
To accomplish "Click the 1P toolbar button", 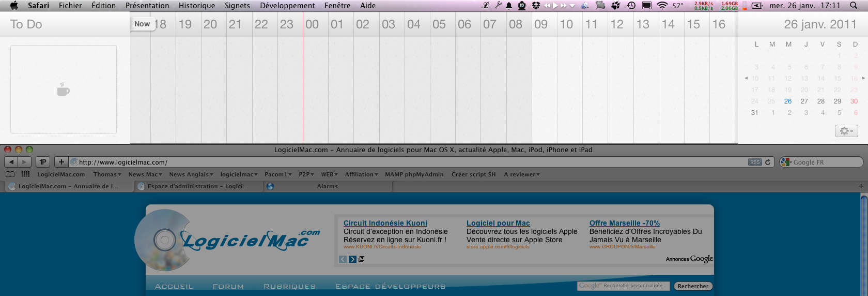I will click(43, 162).
